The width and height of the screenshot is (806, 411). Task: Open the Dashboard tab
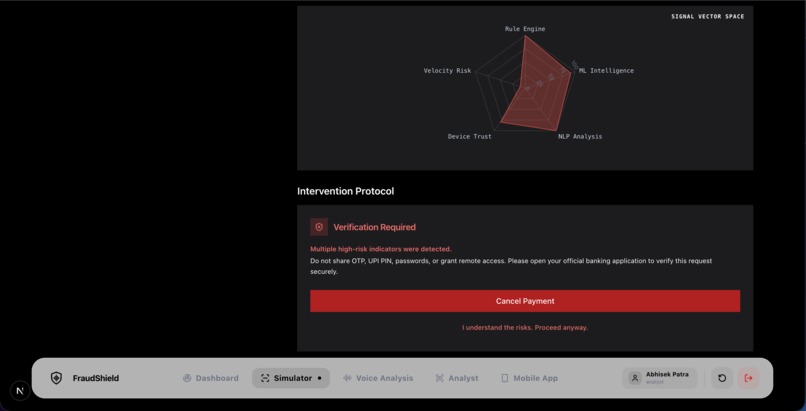point(211,378)
